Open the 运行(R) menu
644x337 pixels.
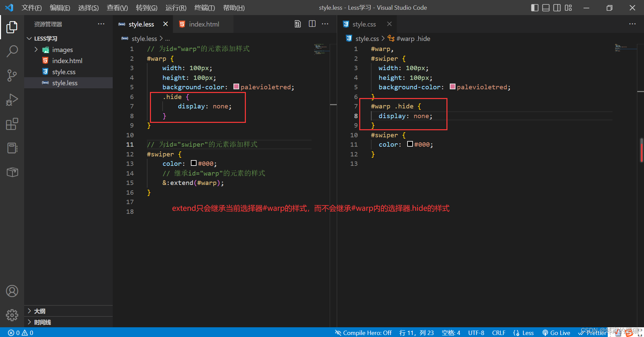point(176,8)
